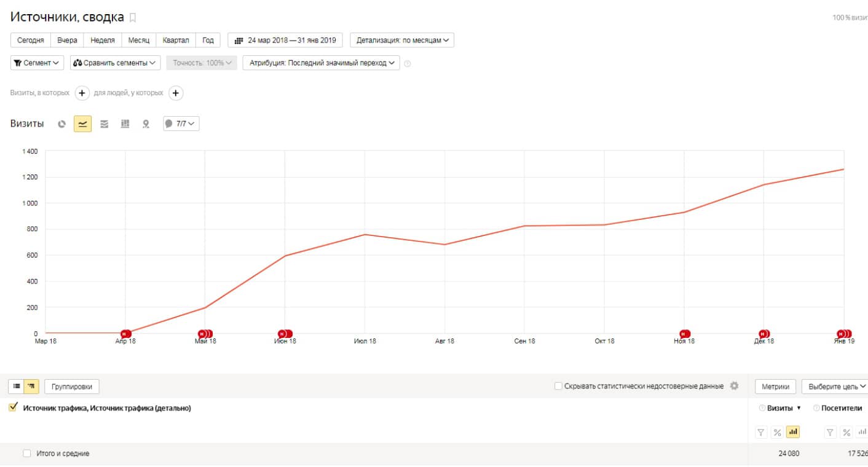Screen dimensions: 868x467
Task: Open the Выберите цель dropdown
Action: point(835,387)
